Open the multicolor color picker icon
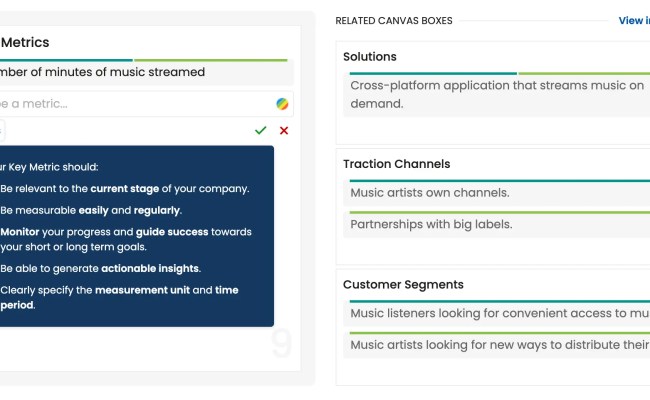 [x=284, y=104]
